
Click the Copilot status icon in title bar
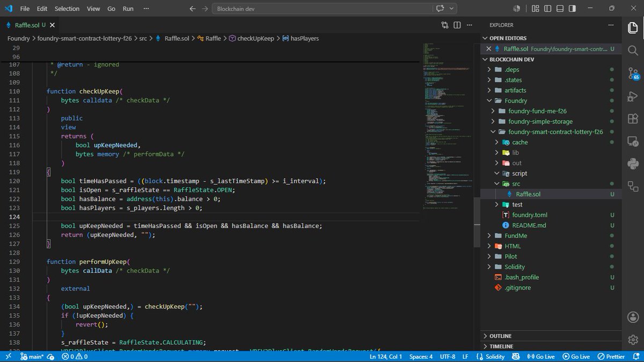coord(517,9)
